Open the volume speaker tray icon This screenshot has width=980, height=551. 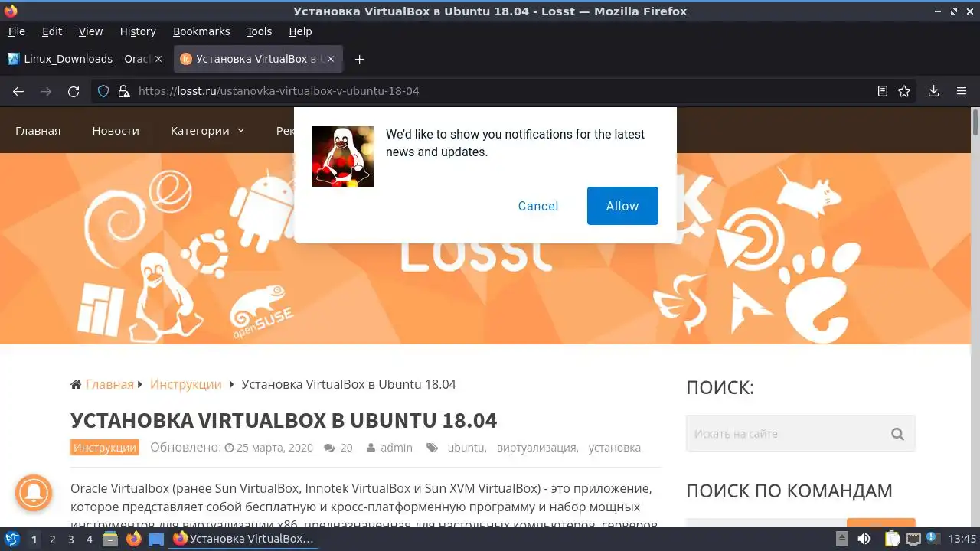coord(864,540)
